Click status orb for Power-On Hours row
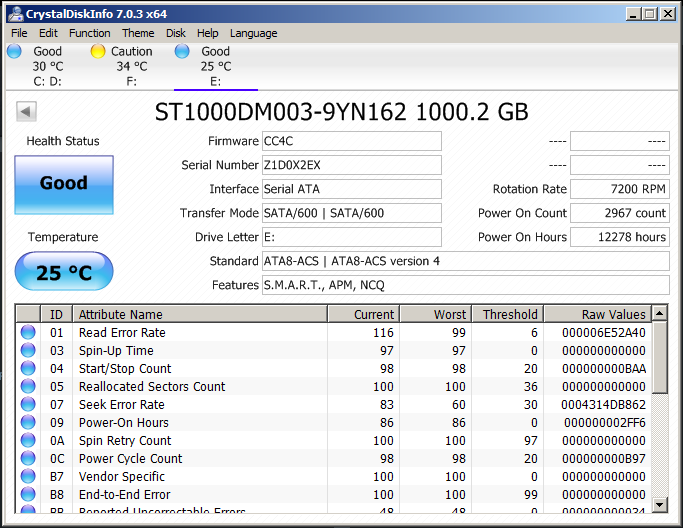683x528 pixels. (x=28, y=423)
